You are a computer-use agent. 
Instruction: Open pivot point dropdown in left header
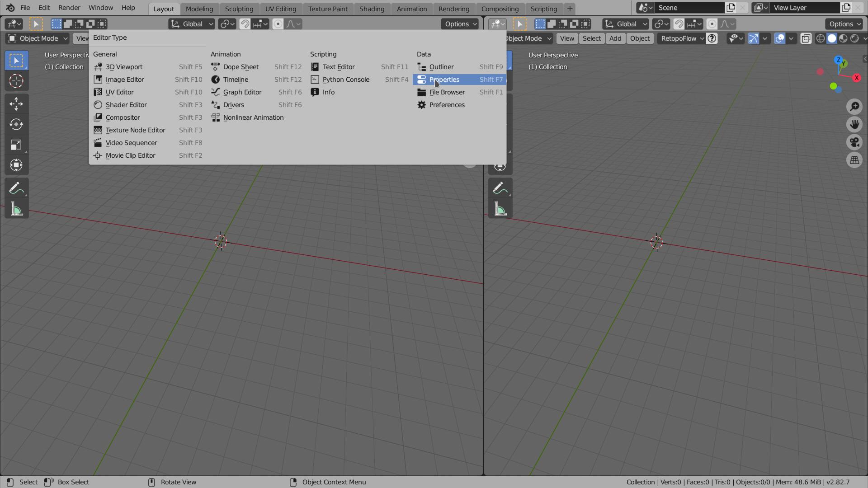[x=226, y=24]
